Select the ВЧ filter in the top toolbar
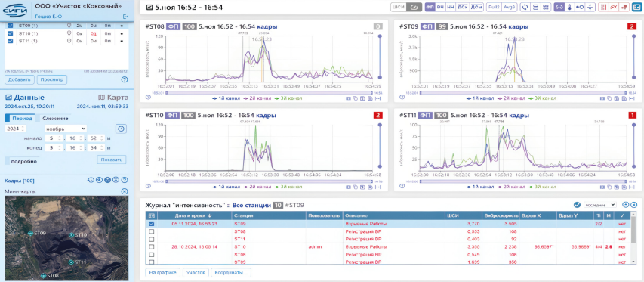The image size is (644, 282). pyautogui.click(x=440, y=7)
